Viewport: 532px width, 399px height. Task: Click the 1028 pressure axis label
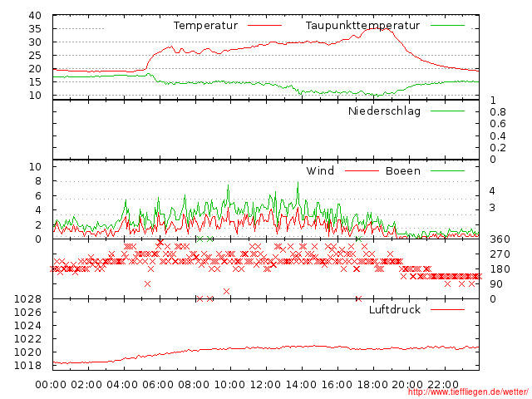point(27,299)
